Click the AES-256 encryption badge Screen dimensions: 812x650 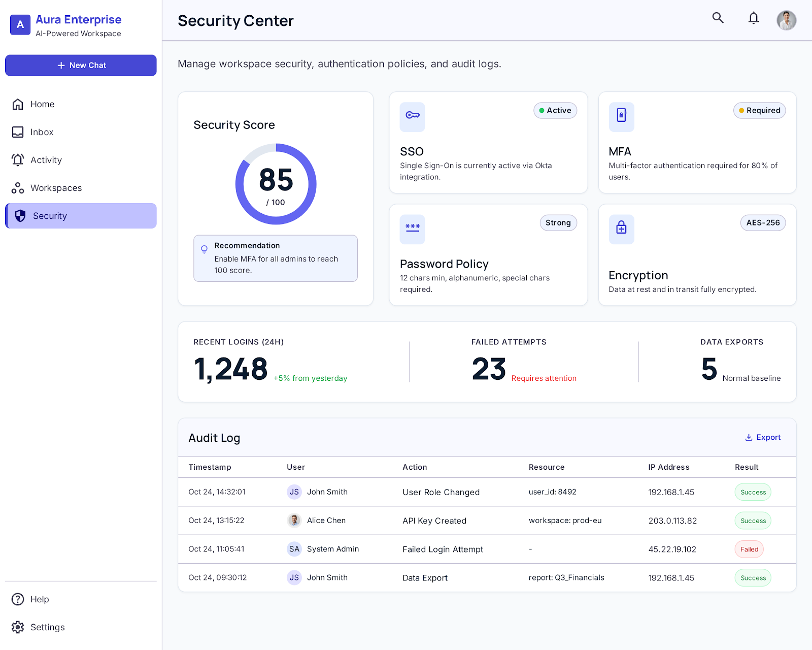763,223
